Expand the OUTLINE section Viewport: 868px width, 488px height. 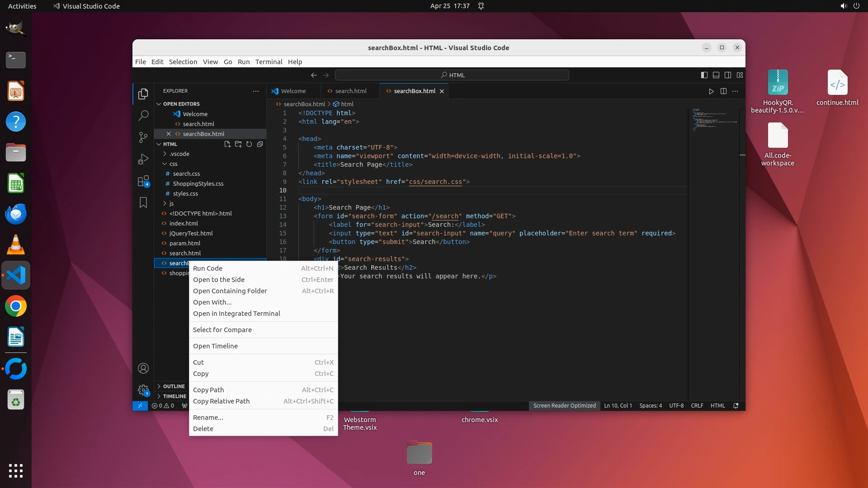coord(174,386)
